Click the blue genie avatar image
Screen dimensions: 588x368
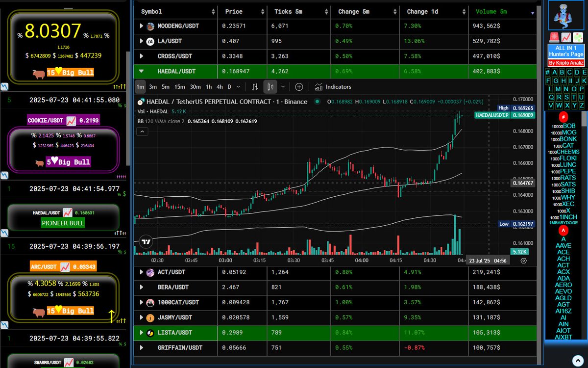(x=565, y=16)
